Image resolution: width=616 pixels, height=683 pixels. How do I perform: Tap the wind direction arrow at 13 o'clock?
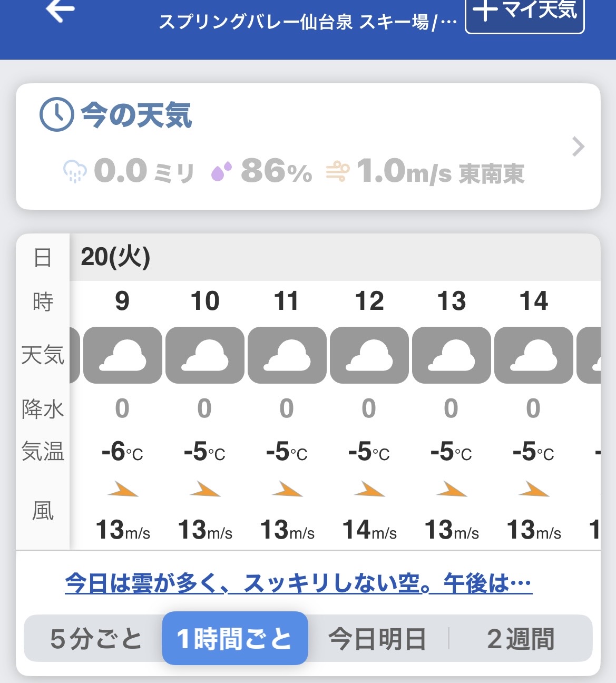coord(452,490)
